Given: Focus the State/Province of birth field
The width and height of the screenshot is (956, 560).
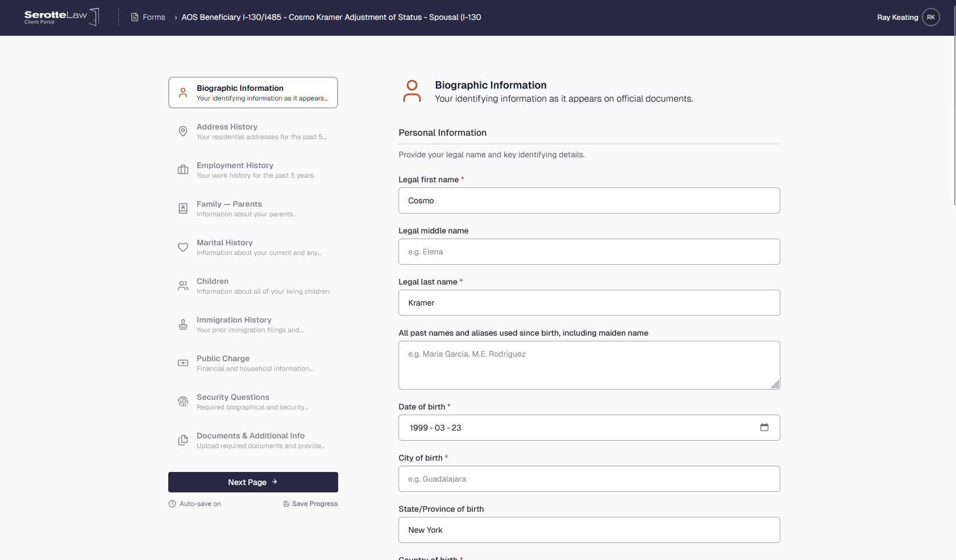Looking at the screenshot, I should pyautogui.click(x=589, y=530).
